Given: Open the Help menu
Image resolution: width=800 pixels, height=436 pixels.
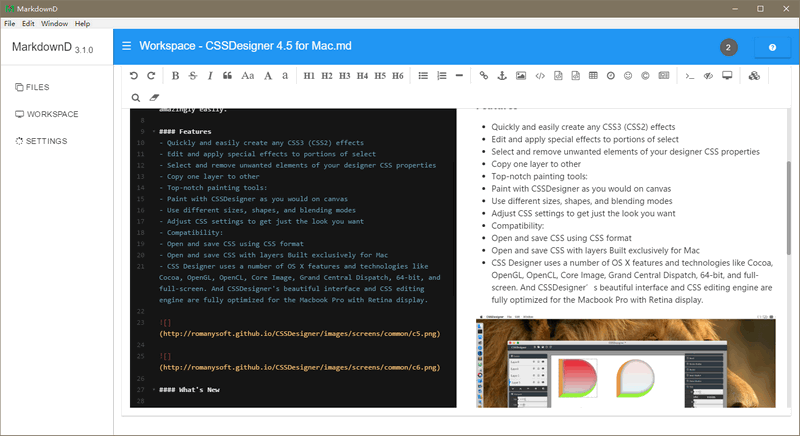Looking at the screenshot, I should coord(82,23).
